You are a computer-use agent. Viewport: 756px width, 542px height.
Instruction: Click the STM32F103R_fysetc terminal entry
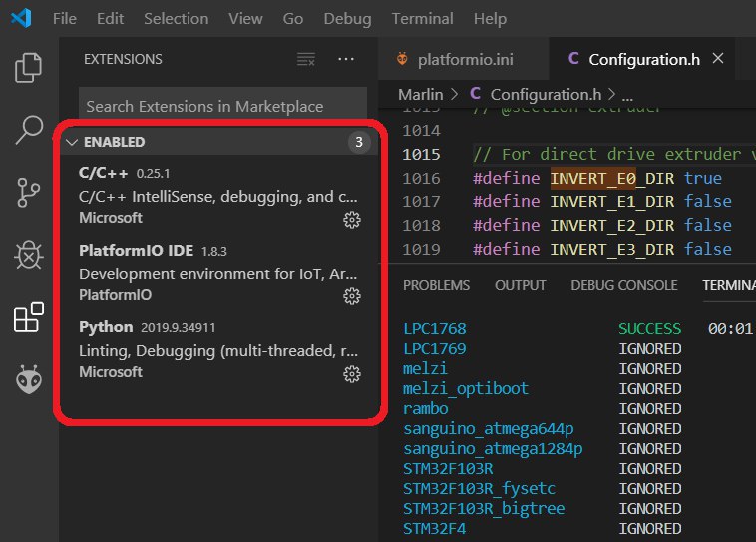(479, 489)
